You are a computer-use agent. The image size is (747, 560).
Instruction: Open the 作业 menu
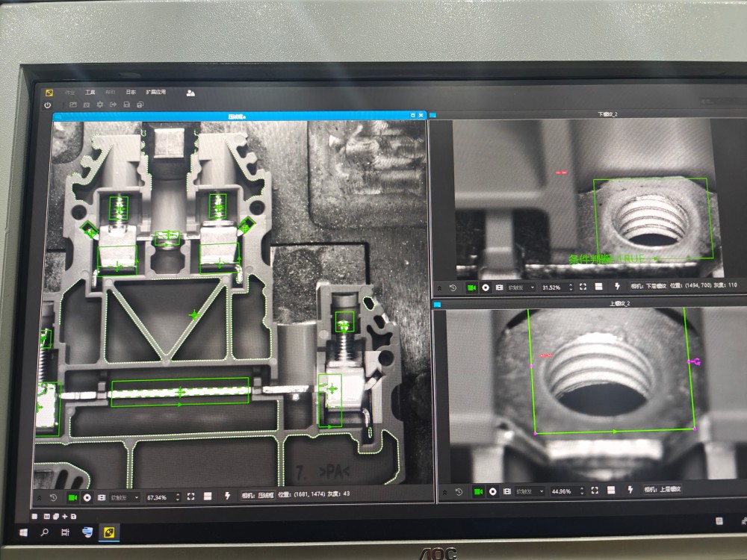(x=70, y=93)
